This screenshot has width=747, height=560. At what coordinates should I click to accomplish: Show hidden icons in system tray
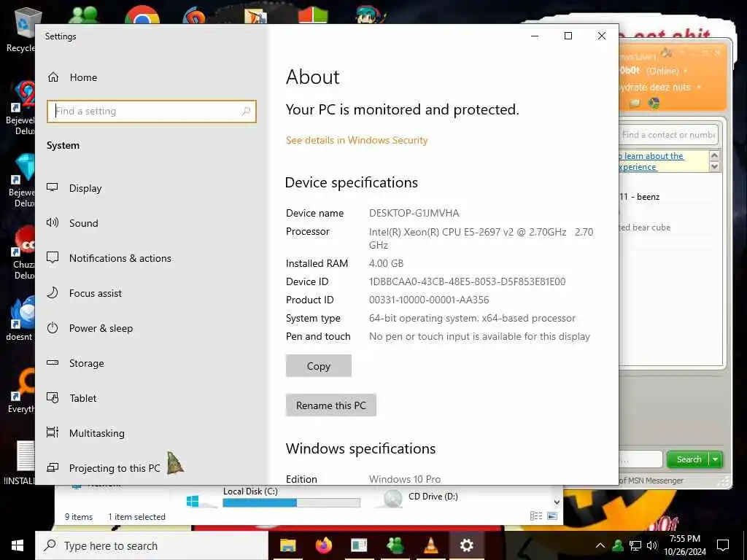[x=600, y=545]
